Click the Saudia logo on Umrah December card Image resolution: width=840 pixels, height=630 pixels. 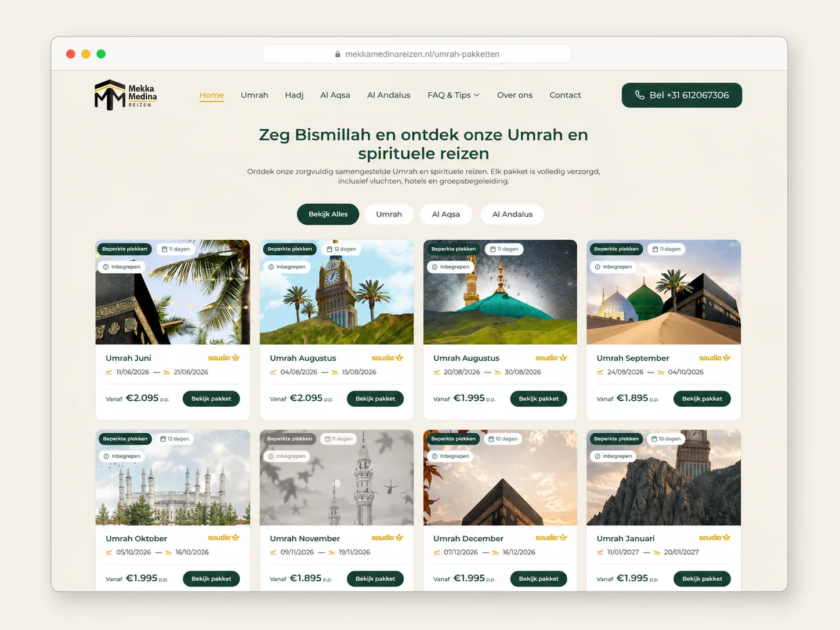[x=551, y=538]
